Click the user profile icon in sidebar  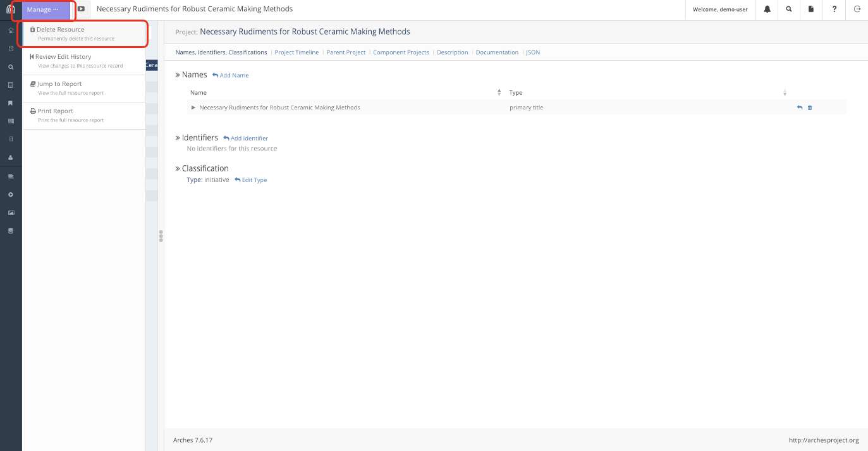coord(11,157)
